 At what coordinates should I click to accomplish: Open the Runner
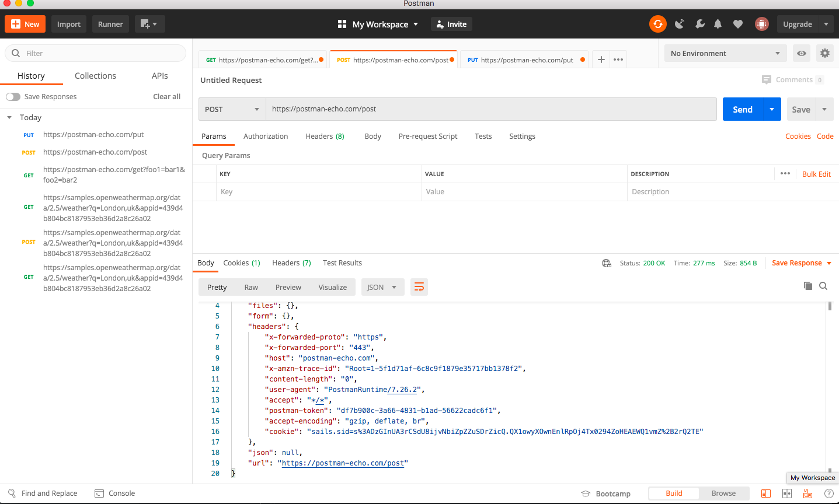tap(110, 24)
